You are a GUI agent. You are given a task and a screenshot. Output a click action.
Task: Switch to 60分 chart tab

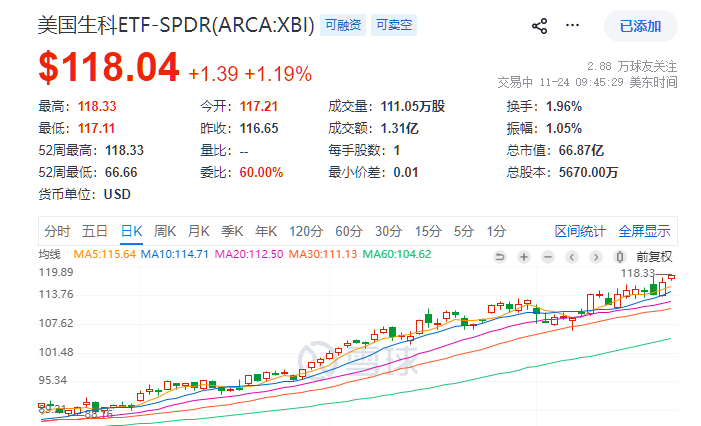pos(349,232)
